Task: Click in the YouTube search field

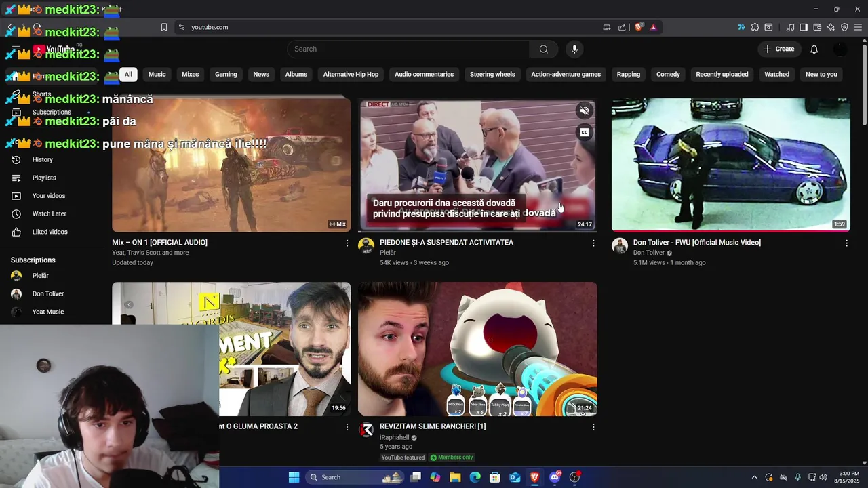Action: tap(408, 49)
